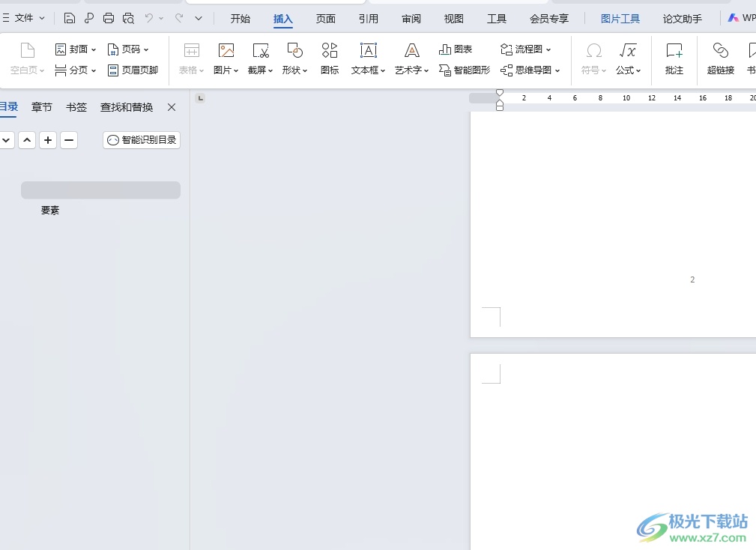Insert a blank page (空白页)
Viewport: 756px width, 550px height.
pyautogui.click(x=28, y=58)
